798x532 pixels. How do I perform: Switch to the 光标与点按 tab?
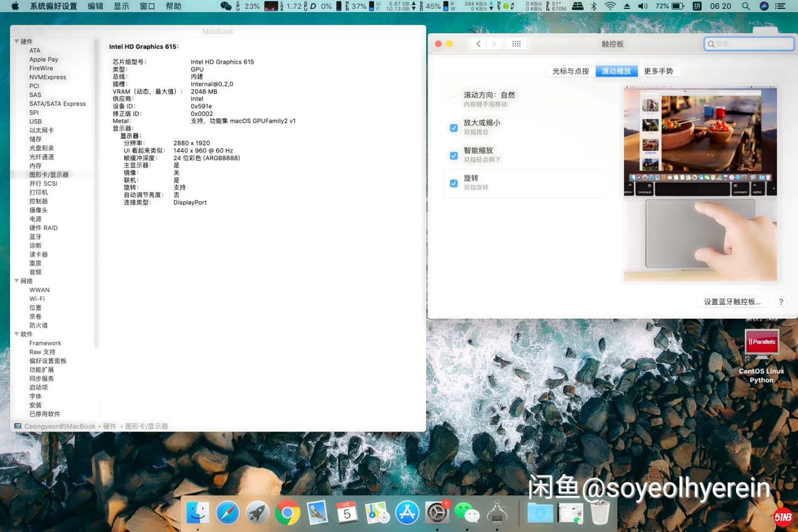point(570,71)
